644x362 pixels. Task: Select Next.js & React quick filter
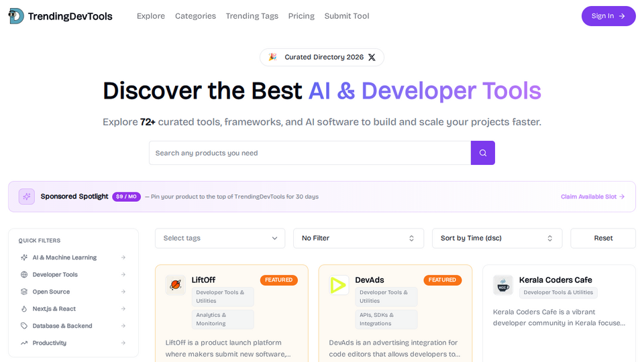pyautogui.click(x=73, y=308)
